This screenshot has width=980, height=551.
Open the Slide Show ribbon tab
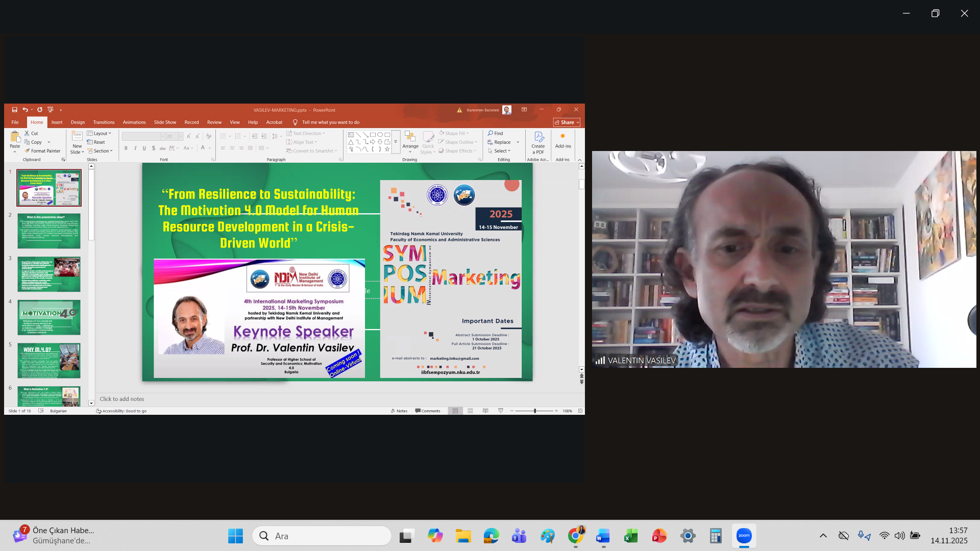(x=165, y=122)
